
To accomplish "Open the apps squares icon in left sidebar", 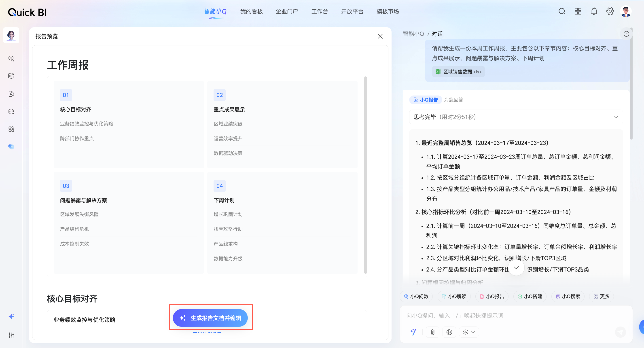I will (x=11, y=129).
